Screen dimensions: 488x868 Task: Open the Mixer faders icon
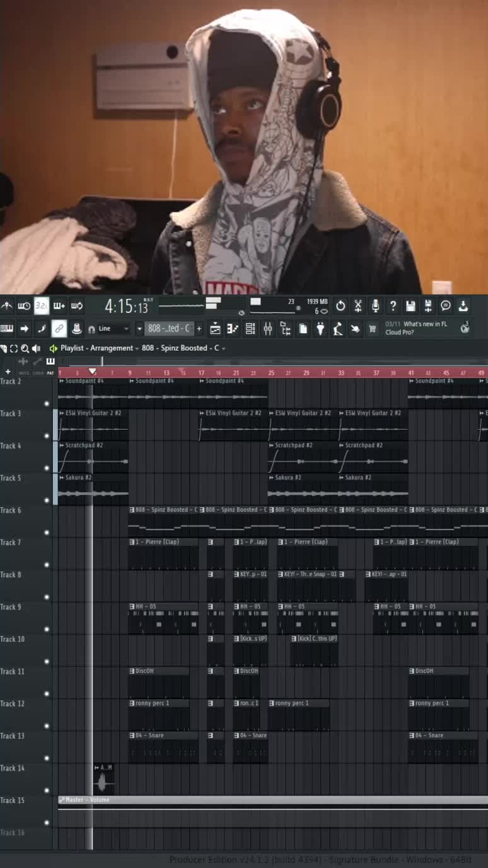[268, 328]
